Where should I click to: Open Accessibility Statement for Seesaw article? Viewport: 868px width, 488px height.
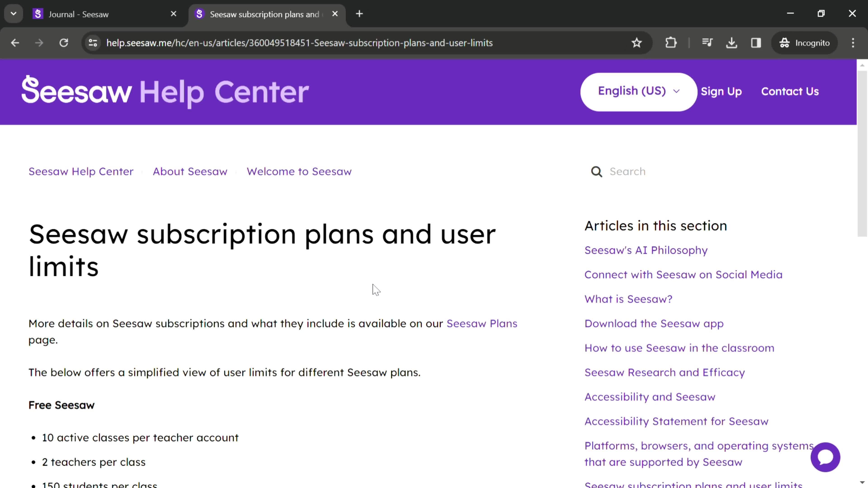(676, 421)
